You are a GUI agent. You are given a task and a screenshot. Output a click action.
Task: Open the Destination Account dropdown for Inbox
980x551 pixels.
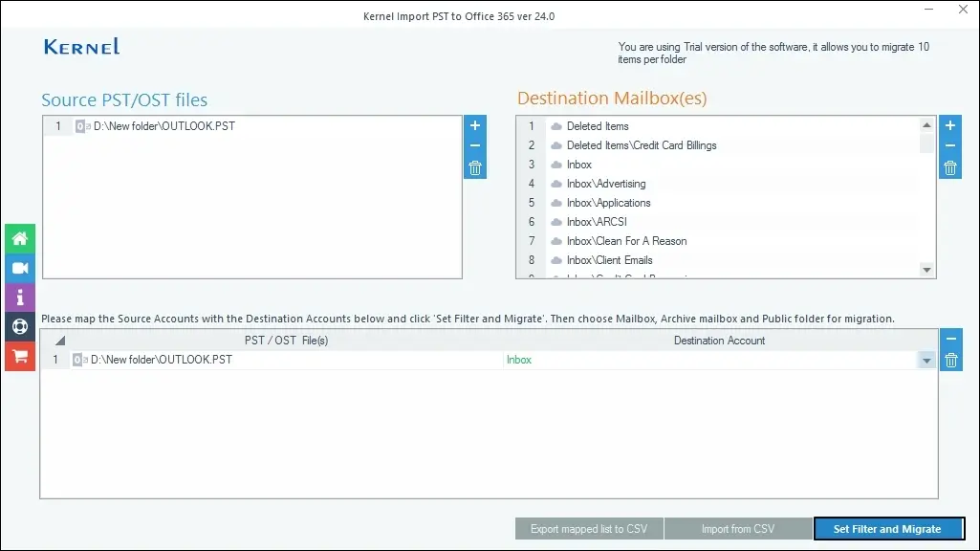[926, 361]
